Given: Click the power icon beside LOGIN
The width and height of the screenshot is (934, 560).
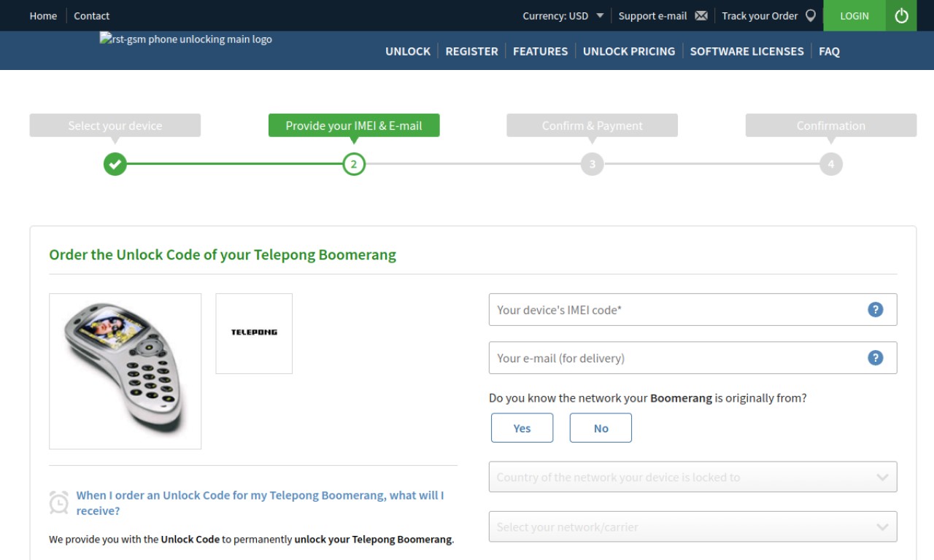Looking at the screenshot, I should point(901,15).
